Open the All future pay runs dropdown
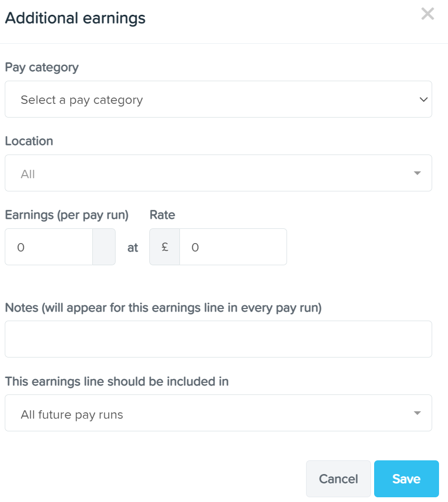Image resolution: width=448 pixels, height=502 pixels. 218,413
